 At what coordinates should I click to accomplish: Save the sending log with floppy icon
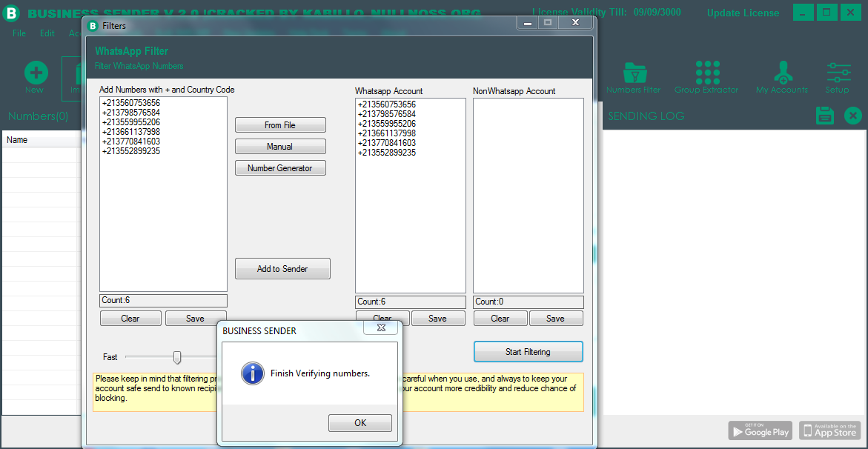tap(825, 116)
